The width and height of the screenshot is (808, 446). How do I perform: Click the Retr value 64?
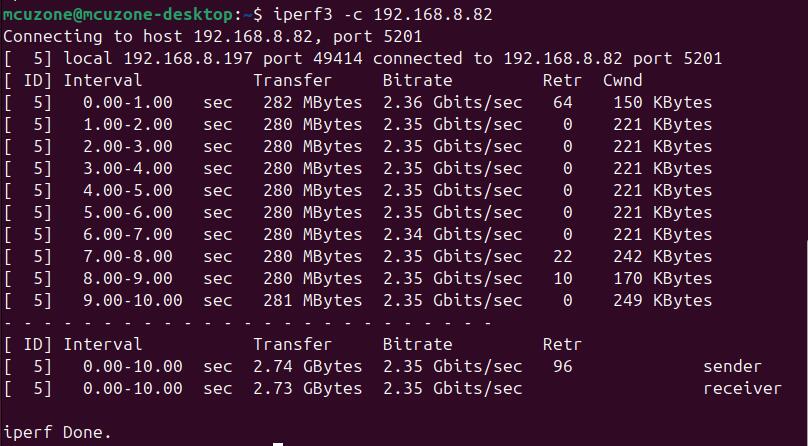click(563, 102)
